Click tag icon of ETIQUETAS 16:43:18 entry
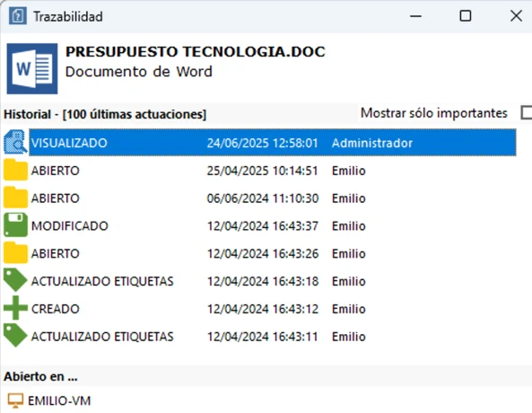Viewport: 532px width, 413px height. coord(15,280)
